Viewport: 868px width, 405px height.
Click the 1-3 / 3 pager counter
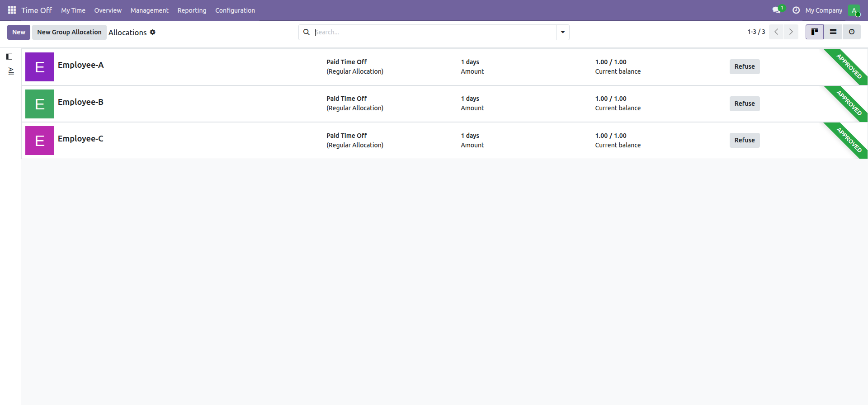(756, 32)
